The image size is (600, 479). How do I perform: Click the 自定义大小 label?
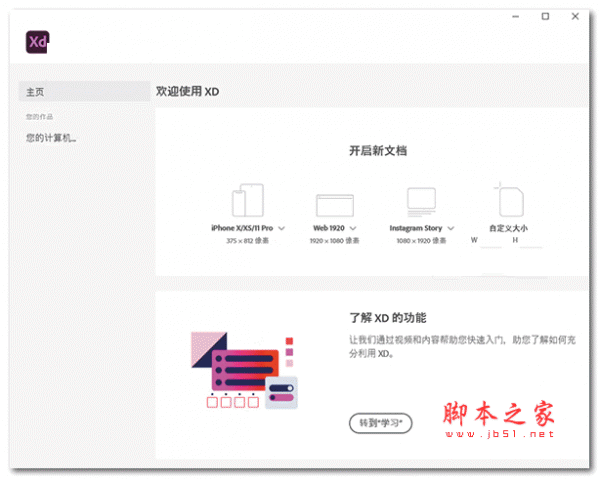click(508, 228)
